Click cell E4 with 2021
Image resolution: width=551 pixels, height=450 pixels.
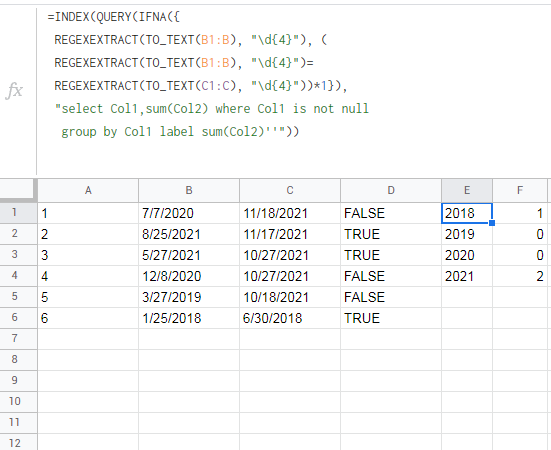467,276
